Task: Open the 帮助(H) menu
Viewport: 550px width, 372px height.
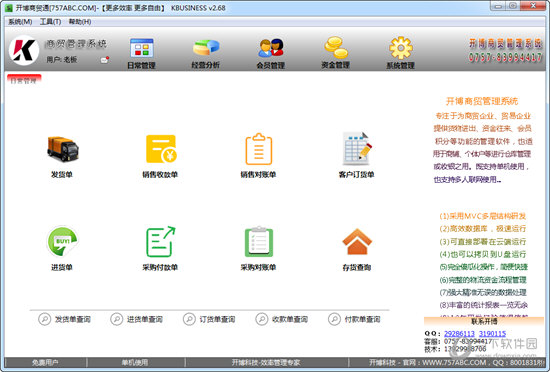Action: [80, 22]
